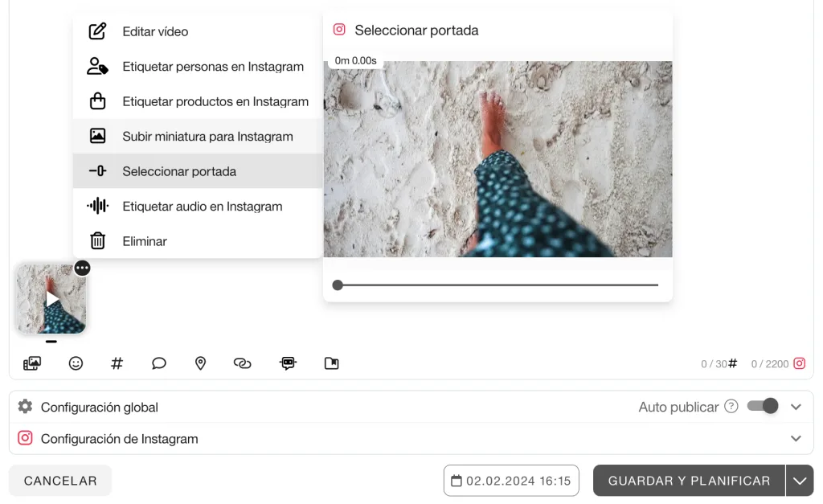
Task: Click GUARDAR Y PLANIFICAR button
Action: click(x=689, y=481)
